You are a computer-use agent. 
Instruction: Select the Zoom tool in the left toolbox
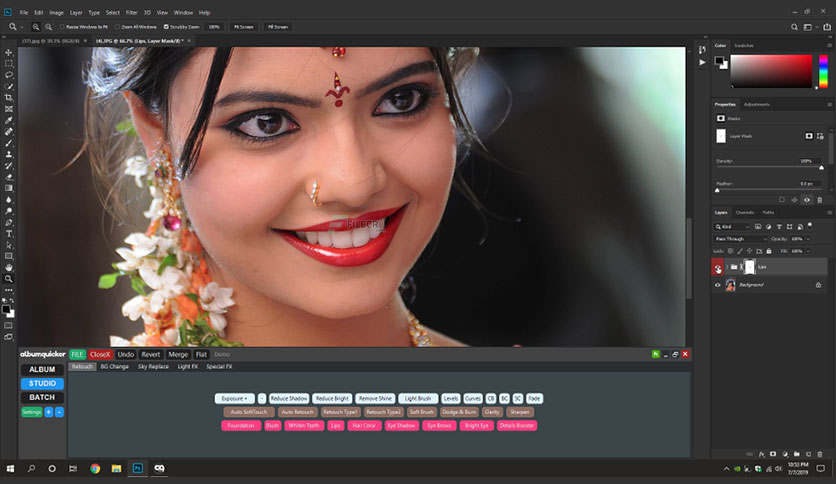[x=9, y=279]
